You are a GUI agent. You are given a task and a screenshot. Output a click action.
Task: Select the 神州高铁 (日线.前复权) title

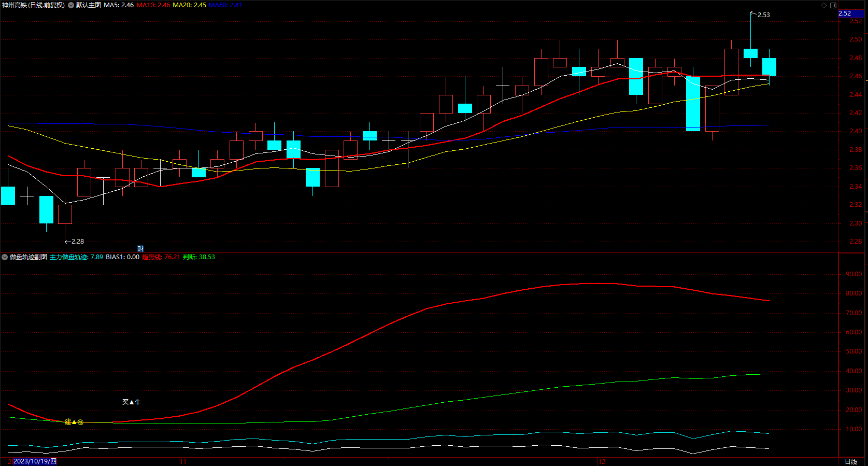pyautogui.click(x=33, y=5)
